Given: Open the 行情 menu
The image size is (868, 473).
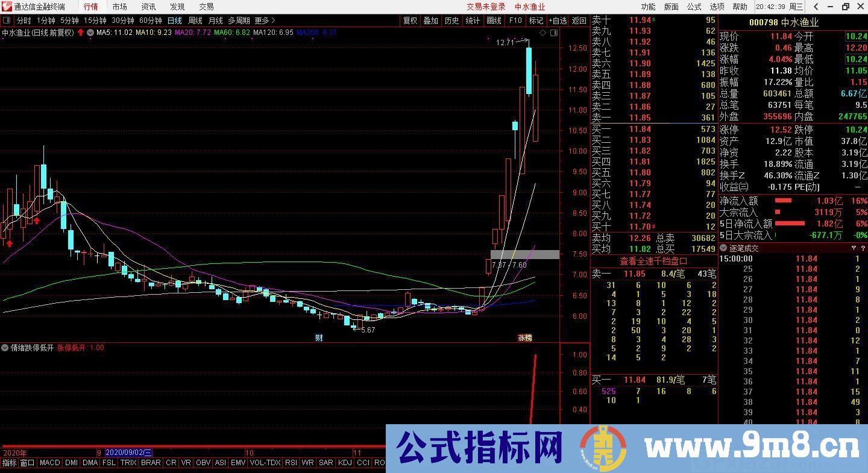Looking at the screenshot, I should tap(91, 7).
